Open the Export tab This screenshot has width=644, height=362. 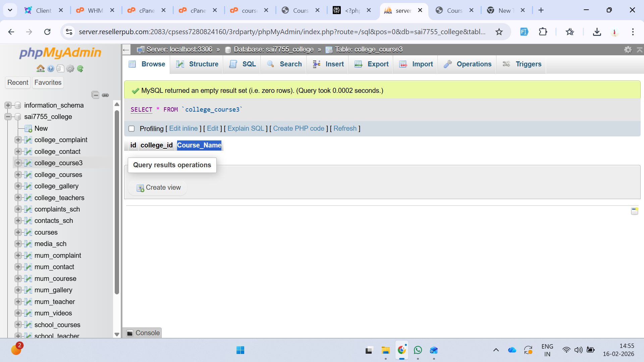tap(371, 64)
